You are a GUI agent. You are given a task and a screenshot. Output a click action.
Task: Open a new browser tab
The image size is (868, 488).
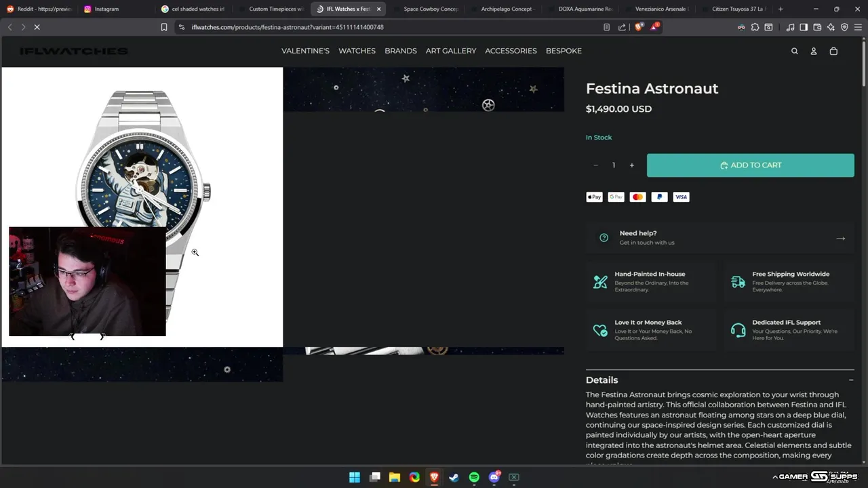(781, 9)
